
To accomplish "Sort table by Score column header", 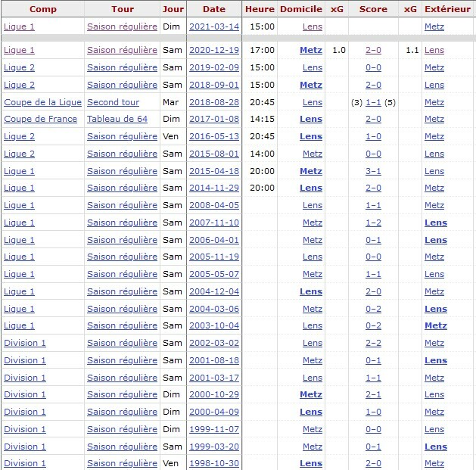I will (373, 9).
